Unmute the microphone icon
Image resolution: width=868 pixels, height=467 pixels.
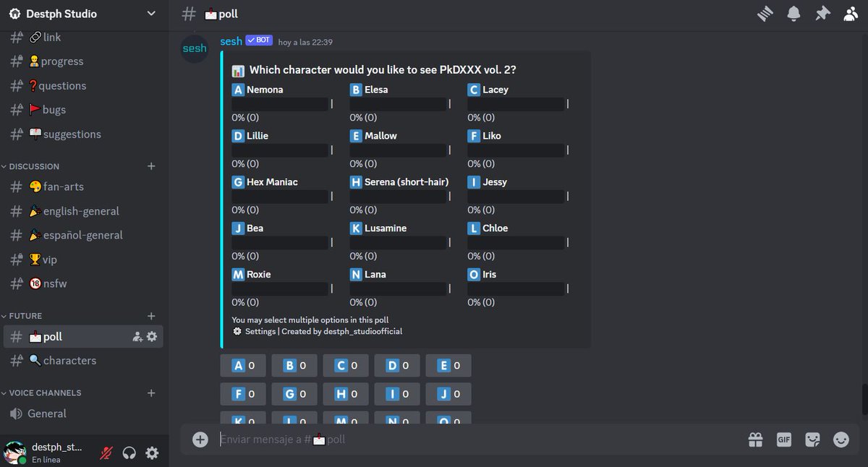(106, 453)
